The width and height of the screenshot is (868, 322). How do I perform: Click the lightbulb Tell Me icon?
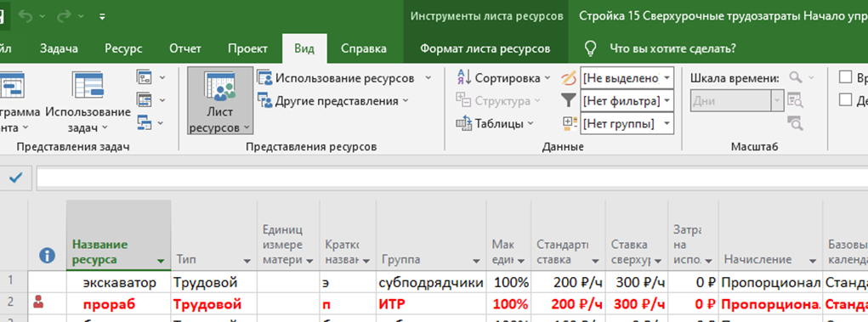(590, 48)
